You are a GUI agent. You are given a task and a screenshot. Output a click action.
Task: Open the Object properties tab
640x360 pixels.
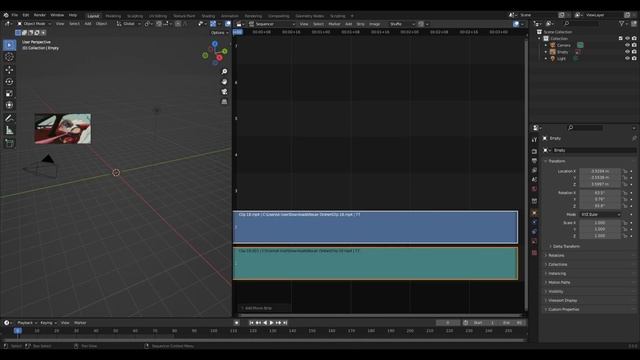[x=534, y=213]
